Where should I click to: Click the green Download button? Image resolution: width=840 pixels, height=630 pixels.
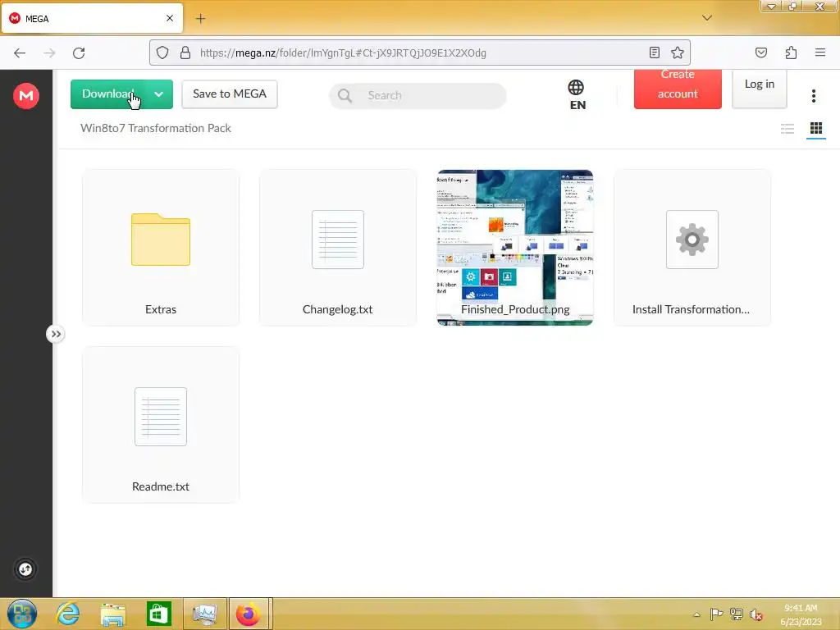click(x=107, y=94)
